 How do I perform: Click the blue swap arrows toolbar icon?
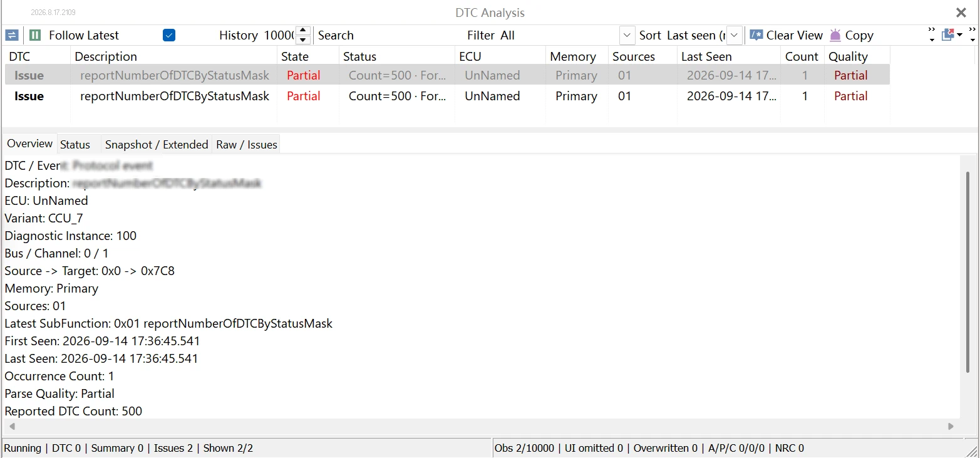pos(12,35)
